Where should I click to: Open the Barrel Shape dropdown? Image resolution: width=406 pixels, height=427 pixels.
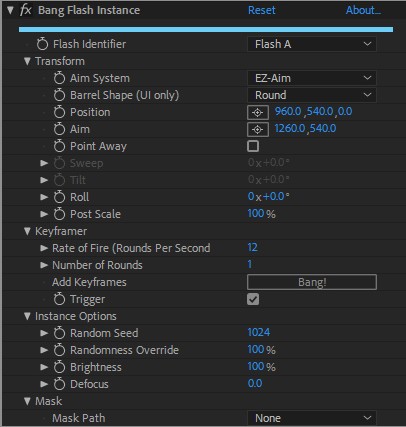click(312, 95)
